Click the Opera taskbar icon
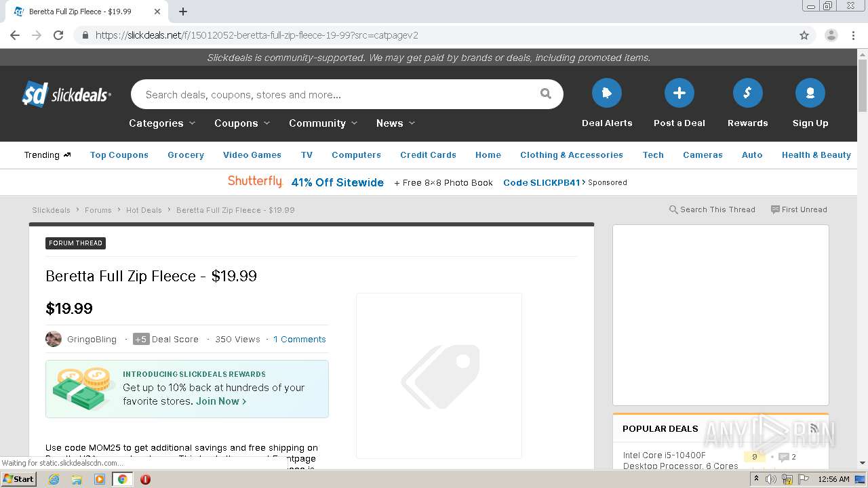 coord(145,479)
